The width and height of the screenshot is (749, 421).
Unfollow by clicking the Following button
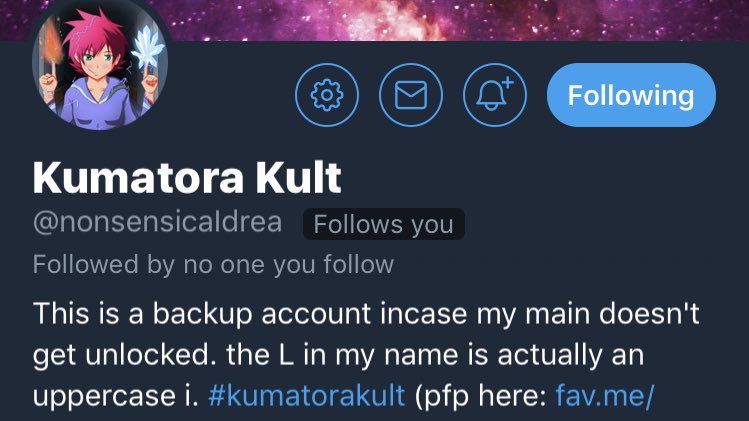click(631, 95)
